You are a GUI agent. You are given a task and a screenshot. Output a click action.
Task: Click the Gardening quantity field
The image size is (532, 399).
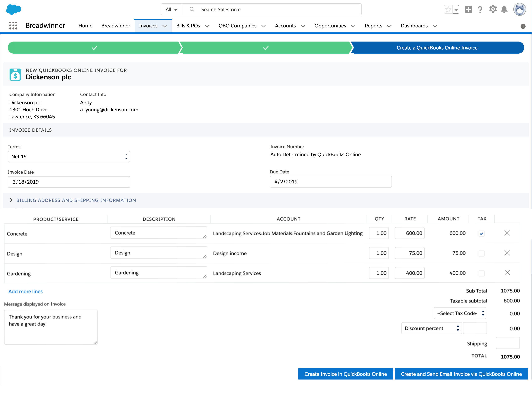(379, 273)
